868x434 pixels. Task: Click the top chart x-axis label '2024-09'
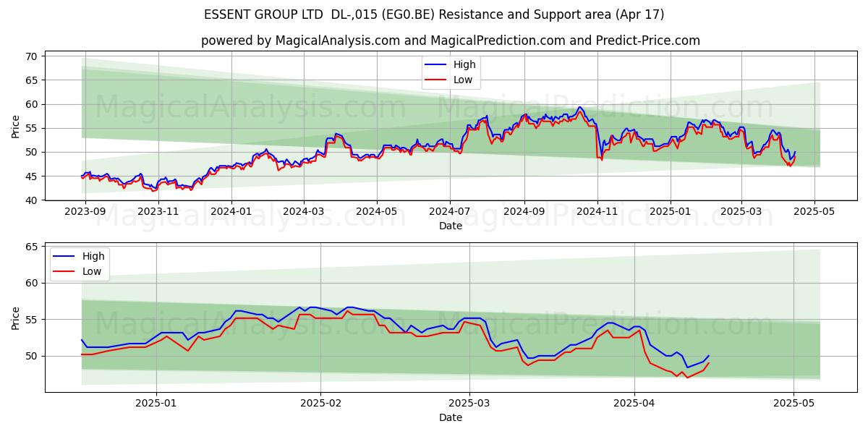coord(524,212)
